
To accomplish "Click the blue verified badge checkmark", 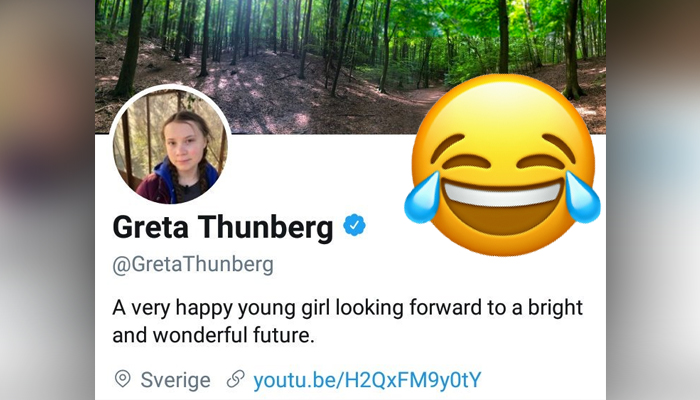I will 354,225.
